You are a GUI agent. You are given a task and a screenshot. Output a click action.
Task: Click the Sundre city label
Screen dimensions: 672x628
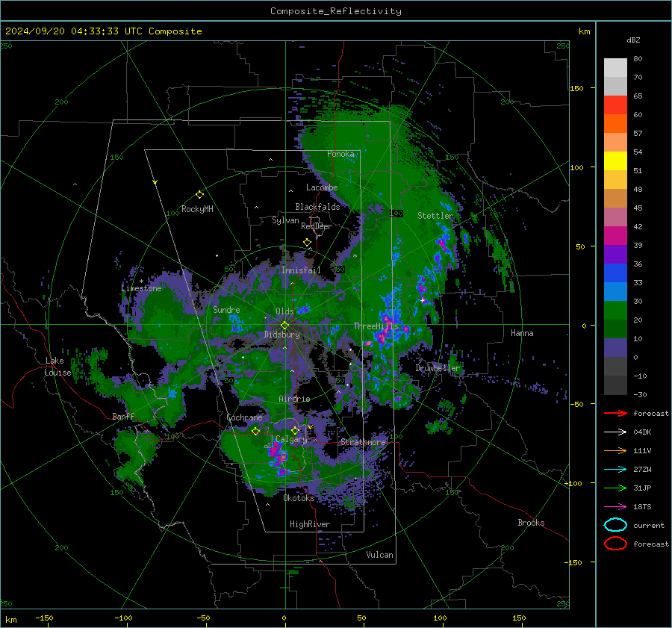[226, 310]
